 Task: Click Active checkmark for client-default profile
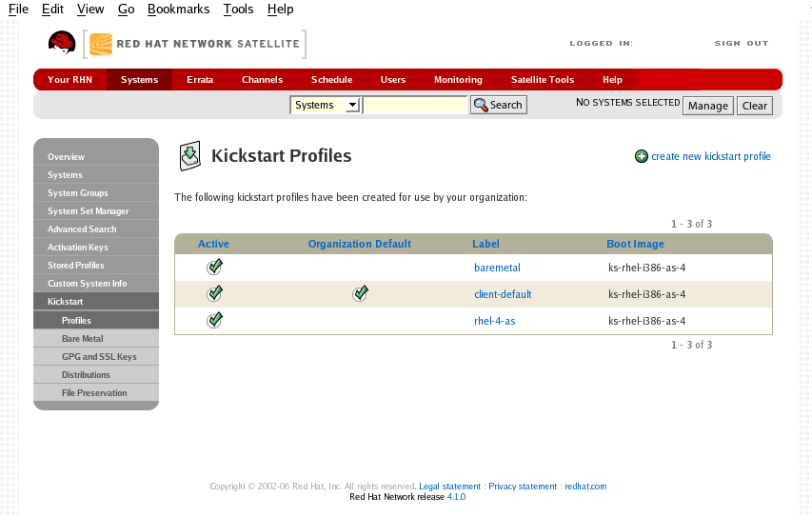[x=214, y=294]
